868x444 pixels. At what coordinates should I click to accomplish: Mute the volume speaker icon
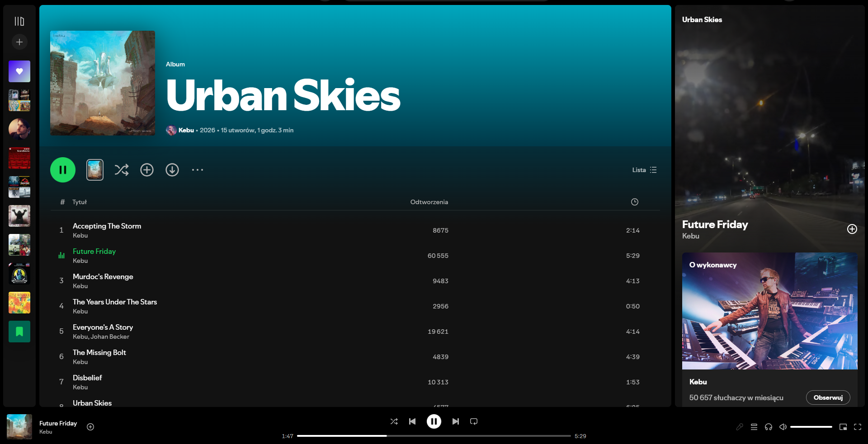point(783,427)
